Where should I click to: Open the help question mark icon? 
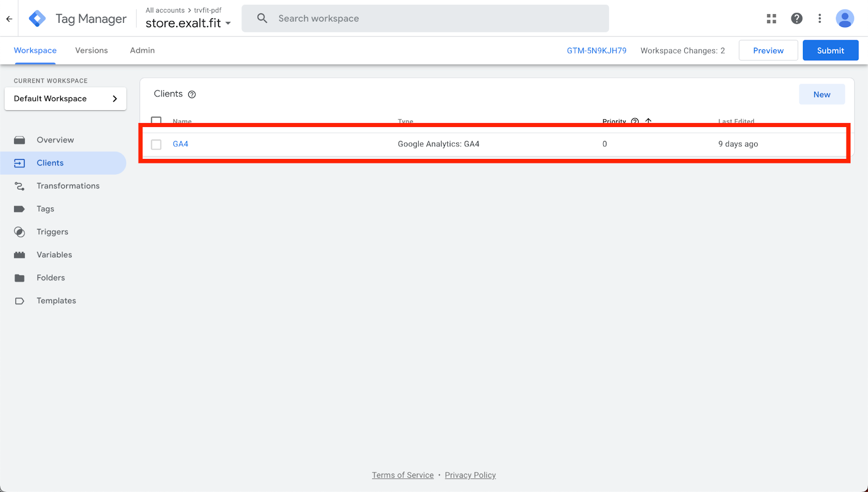click(x=796, y=18)
